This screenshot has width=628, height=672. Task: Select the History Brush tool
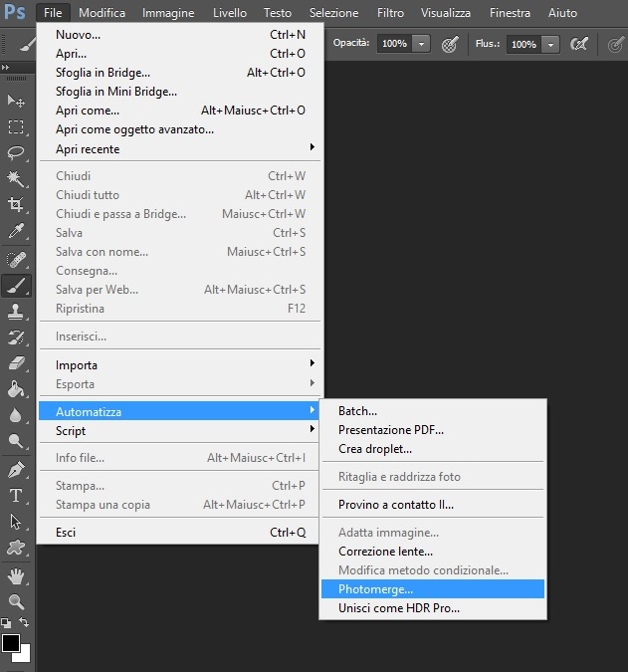tap(16, 337)
